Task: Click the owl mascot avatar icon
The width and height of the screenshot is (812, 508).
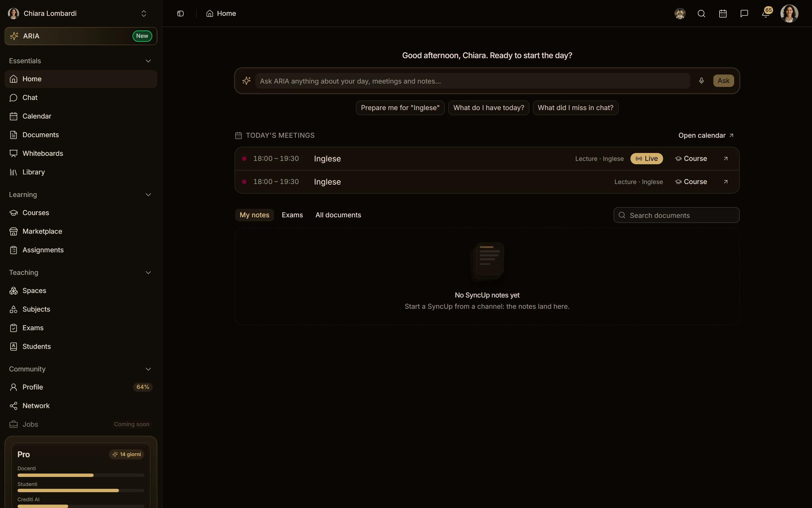Action: tap(680, 14)
